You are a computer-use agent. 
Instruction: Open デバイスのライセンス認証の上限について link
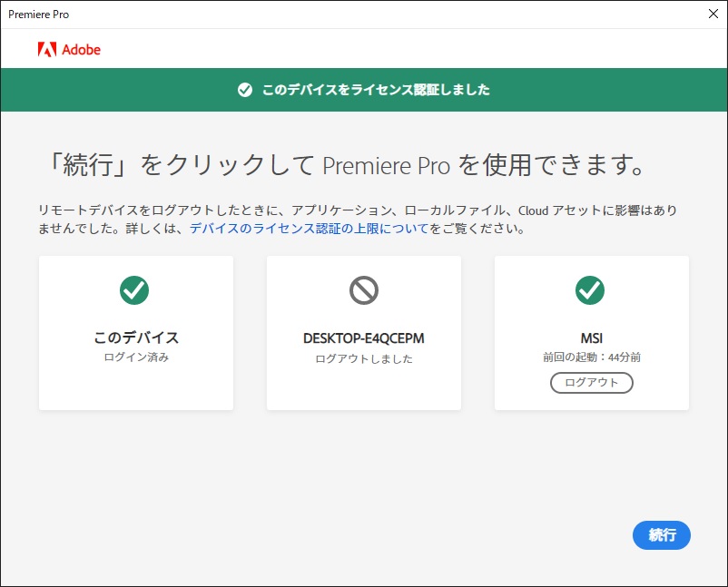click(x=310, y=229)
